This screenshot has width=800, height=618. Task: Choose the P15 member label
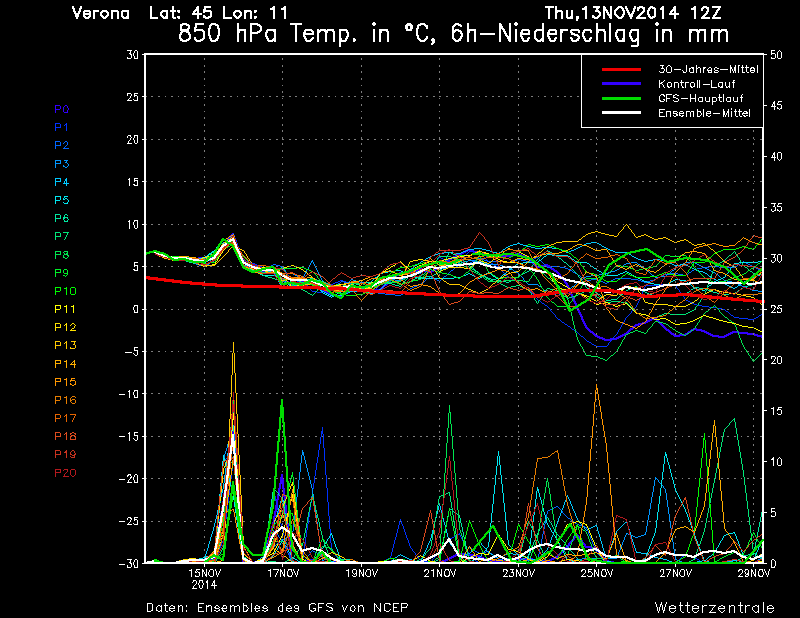(65, 382)
